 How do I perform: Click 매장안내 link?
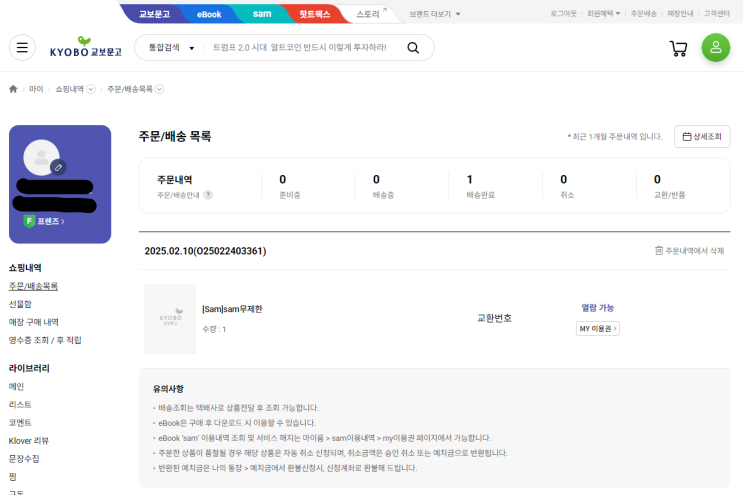[680, 13]
